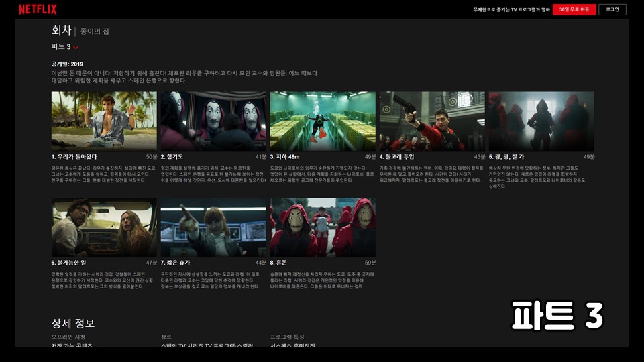Click the 로그인 button
Image resolution: width=644 pixels, height=362 pixels.
coord(612,9)
